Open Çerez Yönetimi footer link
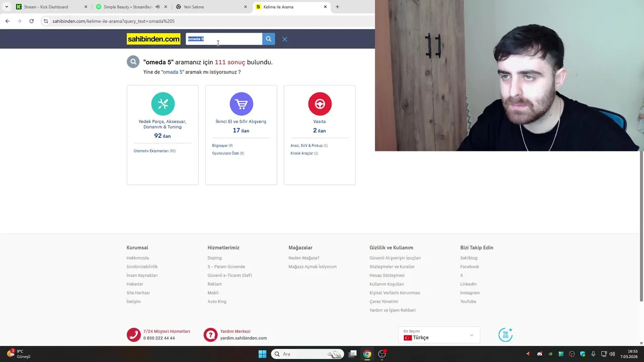This screenshot has width=644, height=362. 384,302
